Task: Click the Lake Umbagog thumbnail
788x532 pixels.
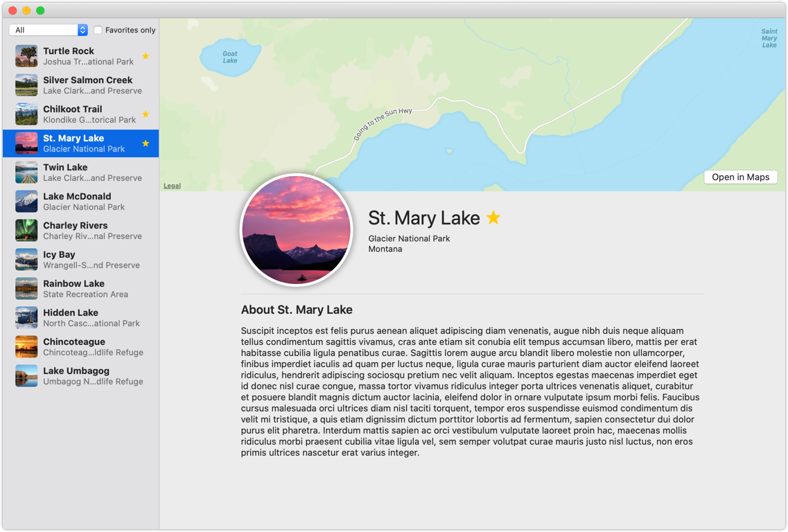Action: tap(26, 375)
